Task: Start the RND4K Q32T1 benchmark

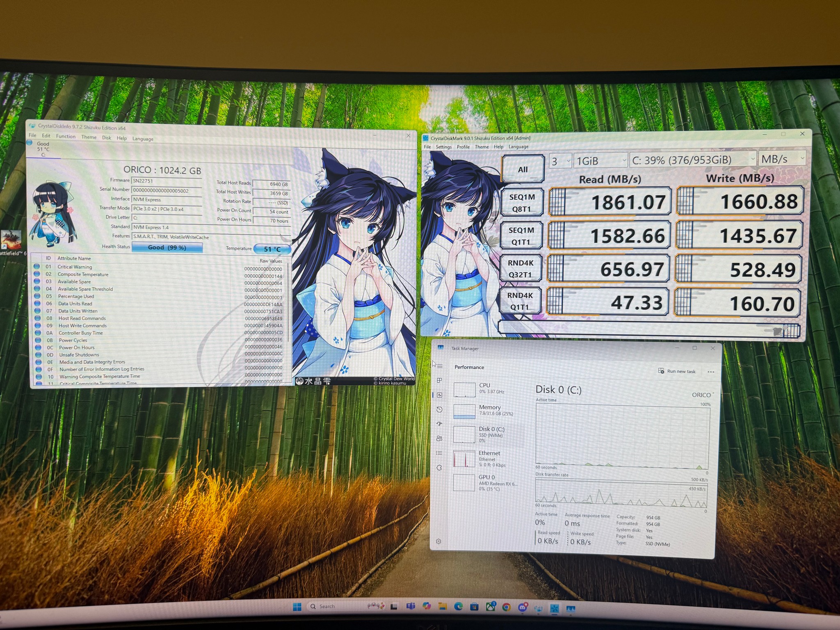Action: click(x=520, y=269)
